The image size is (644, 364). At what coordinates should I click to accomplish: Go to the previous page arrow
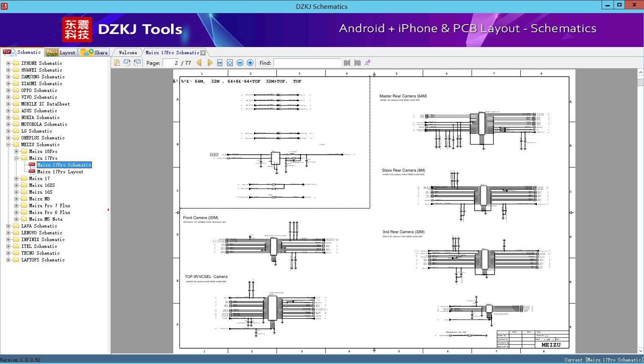(199, 63)
